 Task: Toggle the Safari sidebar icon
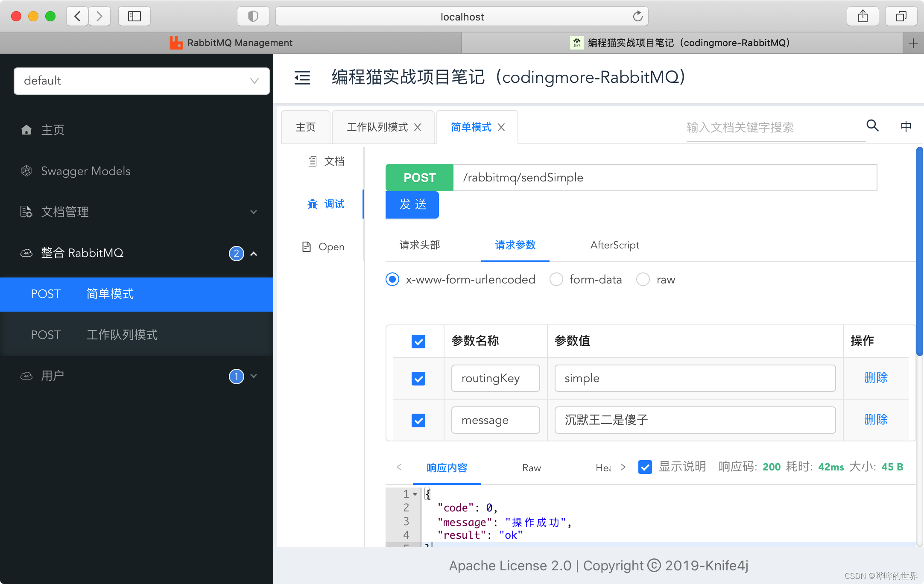pyautogui.click(x=135, y=17)
